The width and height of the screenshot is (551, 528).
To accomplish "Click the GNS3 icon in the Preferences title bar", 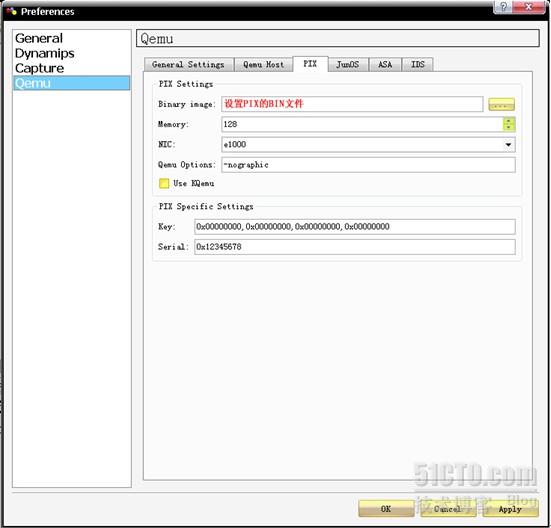I will 12,12.
